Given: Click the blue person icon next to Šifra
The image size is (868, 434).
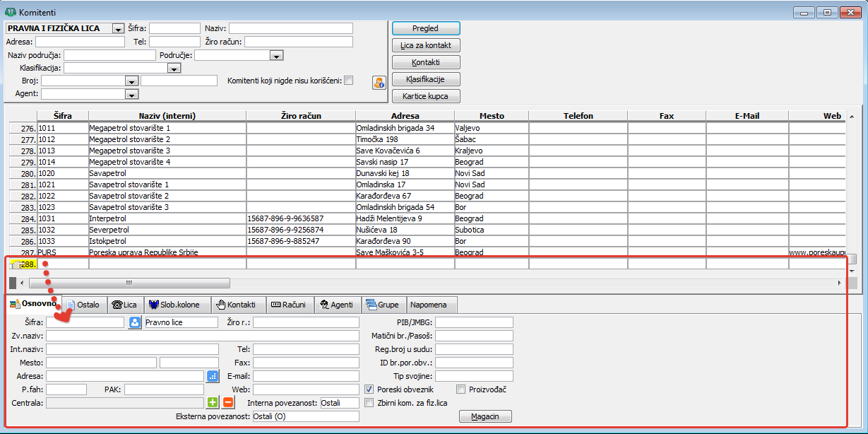Looking at the screenshot, I should pos(135,322).
